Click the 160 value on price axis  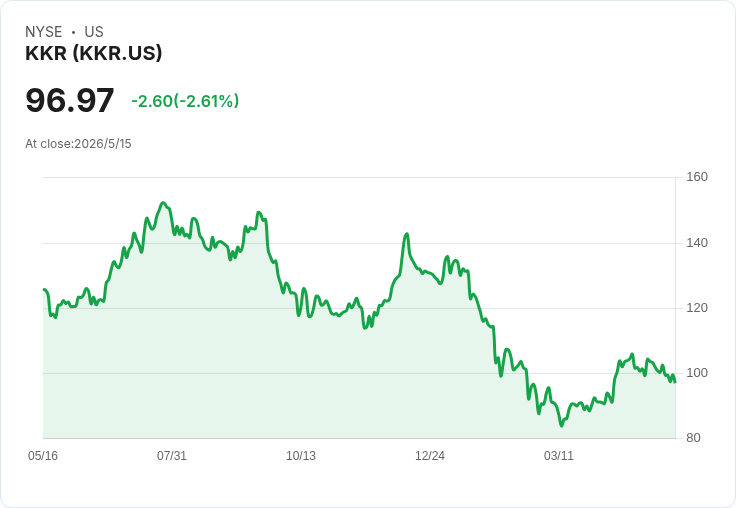pos(697,177)
